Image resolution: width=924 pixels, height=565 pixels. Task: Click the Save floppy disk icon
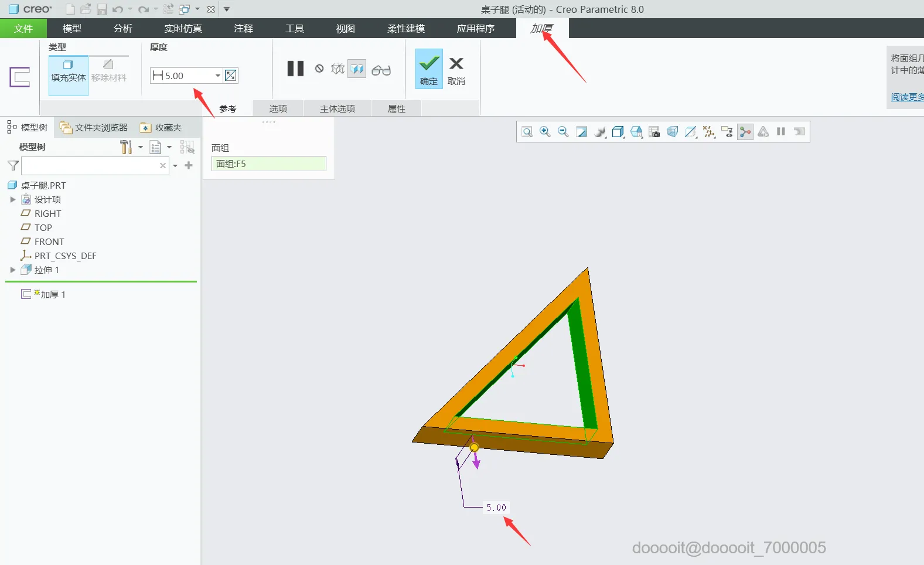coord(102,9)
